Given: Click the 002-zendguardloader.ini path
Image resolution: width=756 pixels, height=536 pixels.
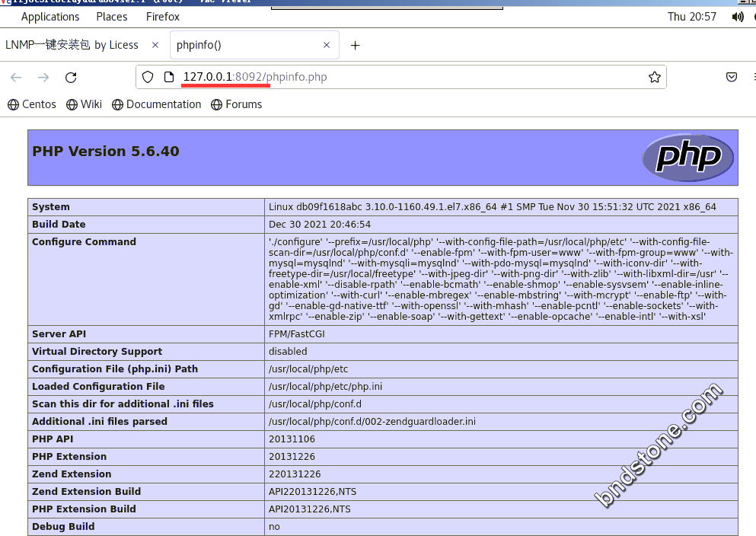Looking at the screenshot, I should tap(372, 421).
